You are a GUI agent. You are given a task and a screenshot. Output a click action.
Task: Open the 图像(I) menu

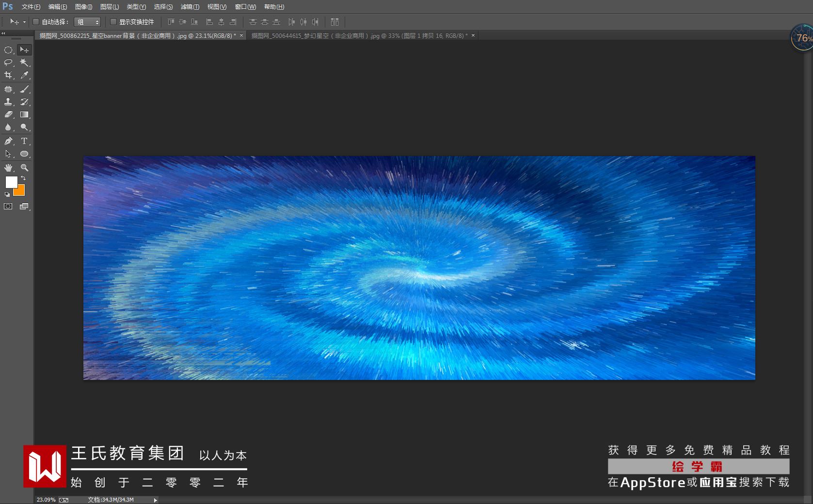pos(84,7)
